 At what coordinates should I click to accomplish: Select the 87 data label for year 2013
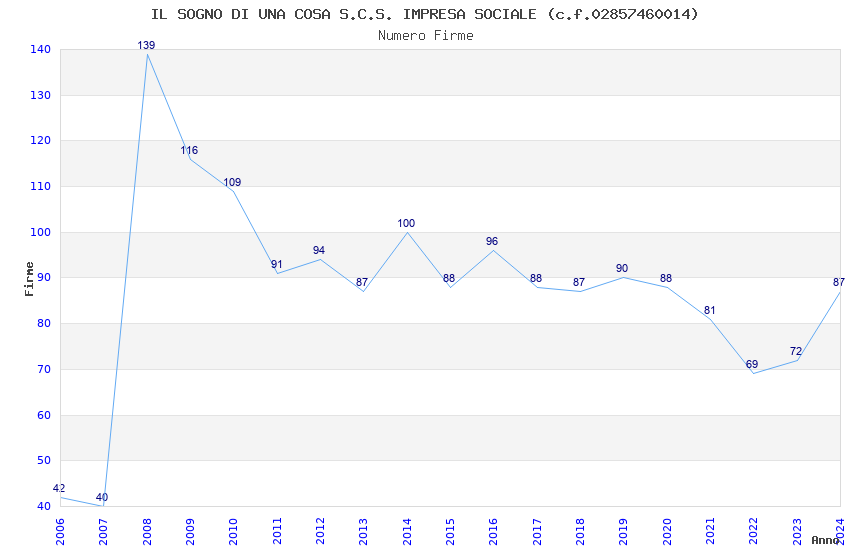pos(362,282)
